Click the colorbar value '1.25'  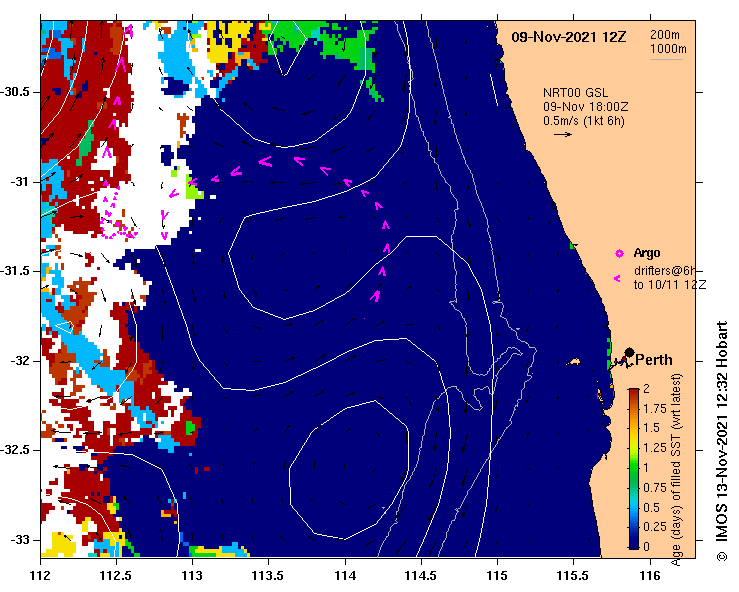655,448
